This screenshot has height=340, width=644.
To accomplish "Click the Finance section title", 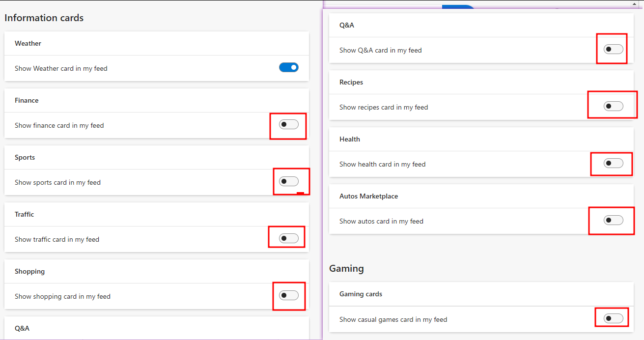I will coord(27,100).
